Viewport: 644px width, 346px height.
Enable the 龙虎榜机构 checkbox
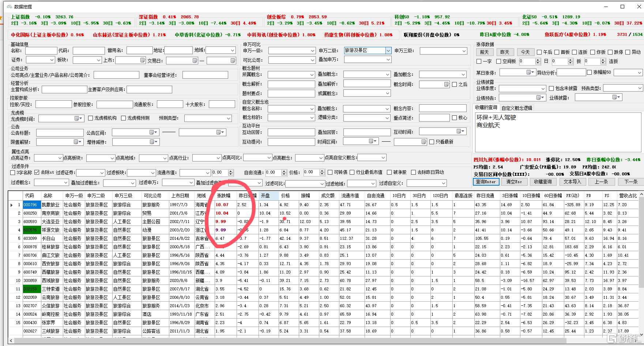[x=91, y=118]
